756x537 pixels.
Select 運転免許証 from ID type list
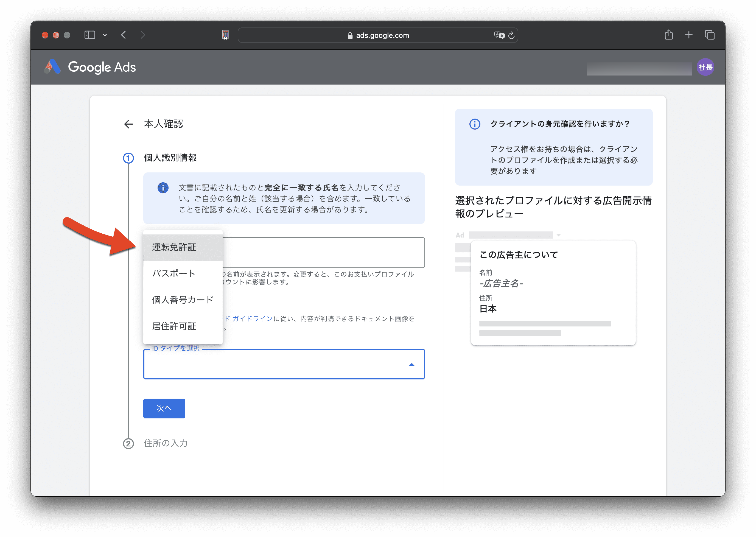coord(174,247)
